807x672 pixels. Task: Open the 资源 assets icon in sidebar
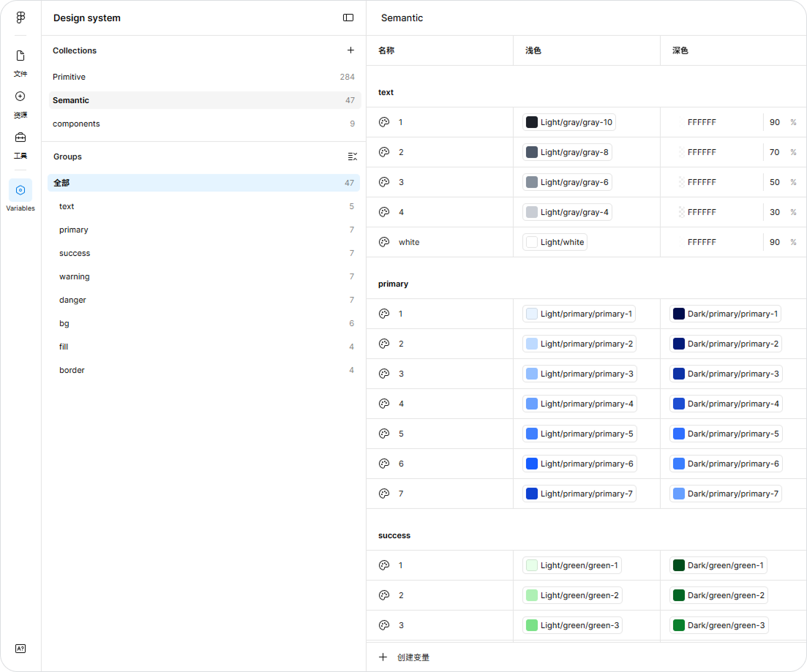click(x=20, y=97)
